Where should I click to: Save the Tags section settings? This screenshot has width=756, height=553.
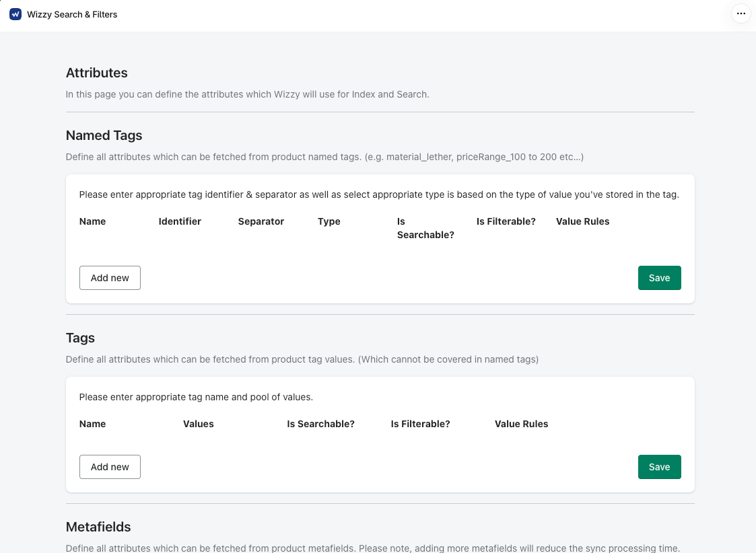(659, 467)
